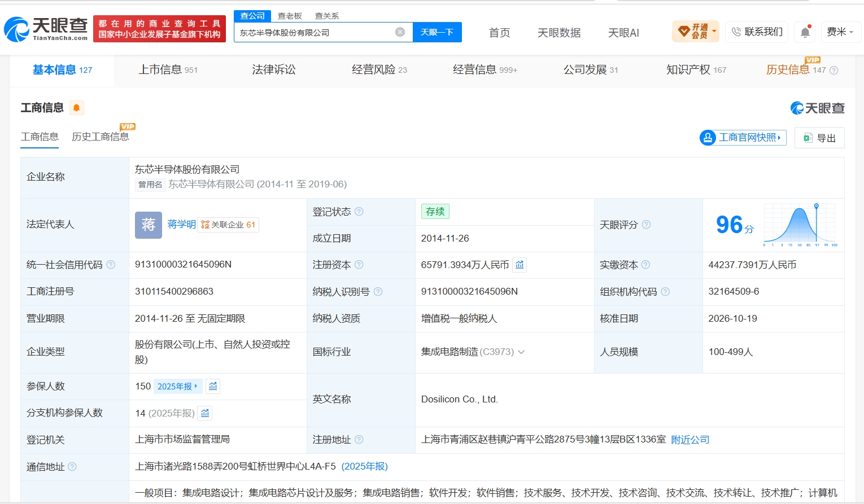The width and height of the screenshot is (864, 504).
Task: Click the 导出 export button
Action: pos(819,138)
